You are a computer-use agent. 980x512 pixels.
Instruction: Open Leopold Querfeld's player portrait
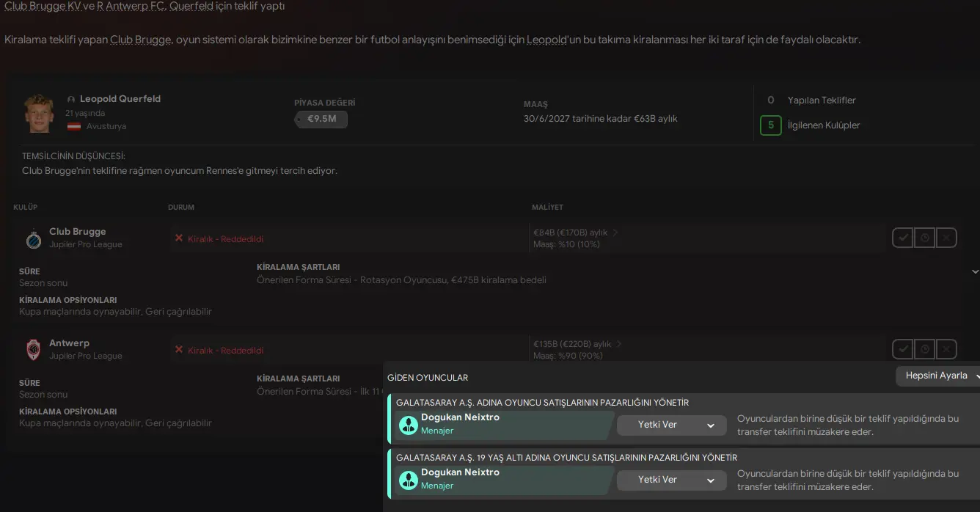(39, 113)
